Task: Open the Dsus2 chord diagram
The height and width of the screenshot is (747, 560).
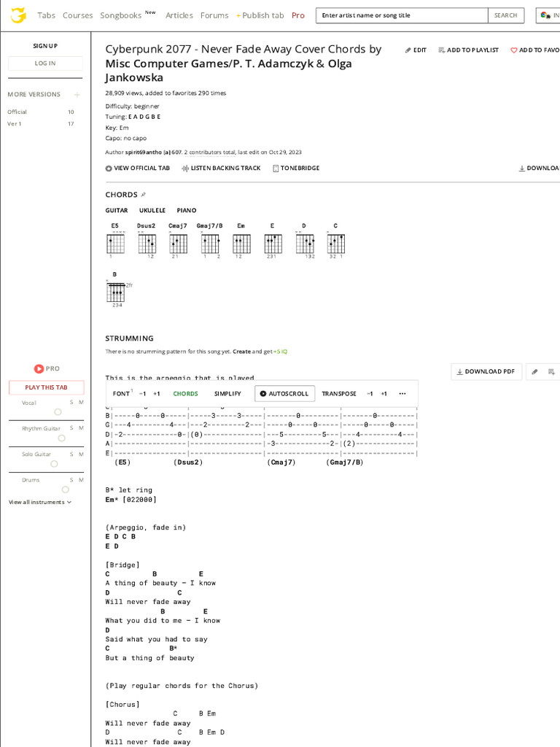Action: tap(147, 241)
